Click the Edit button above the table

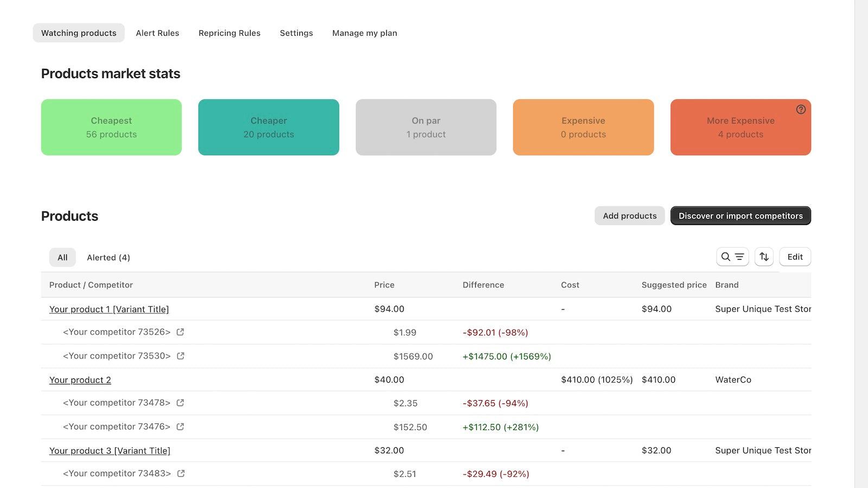795,256
